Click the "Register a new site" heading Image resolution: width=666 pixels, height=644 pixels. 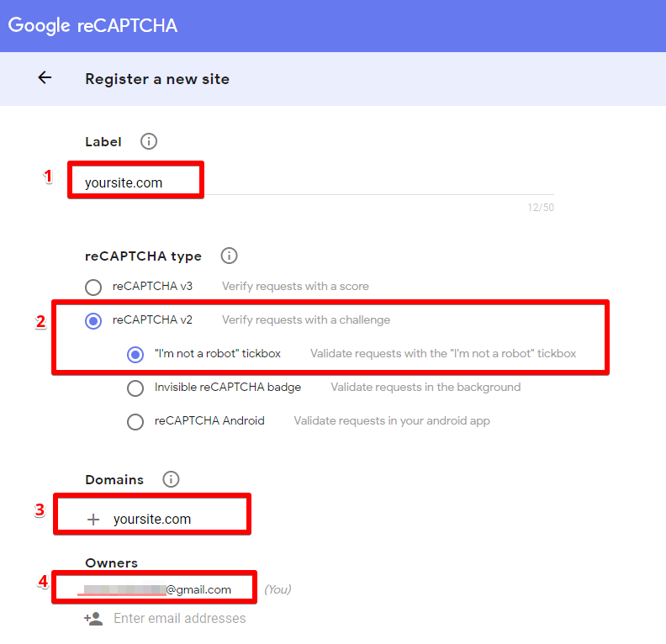157,79
